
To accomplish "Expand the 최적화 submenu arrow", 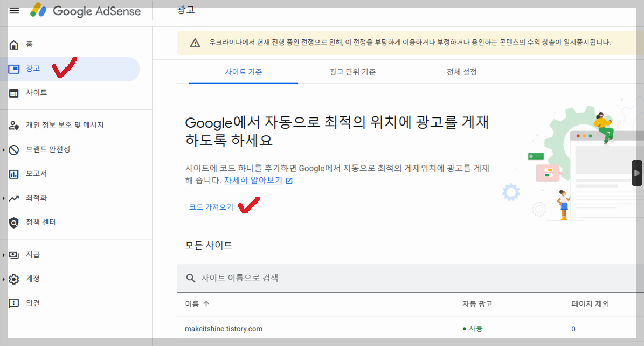I will pyautogui.click(x=4, y=198).
